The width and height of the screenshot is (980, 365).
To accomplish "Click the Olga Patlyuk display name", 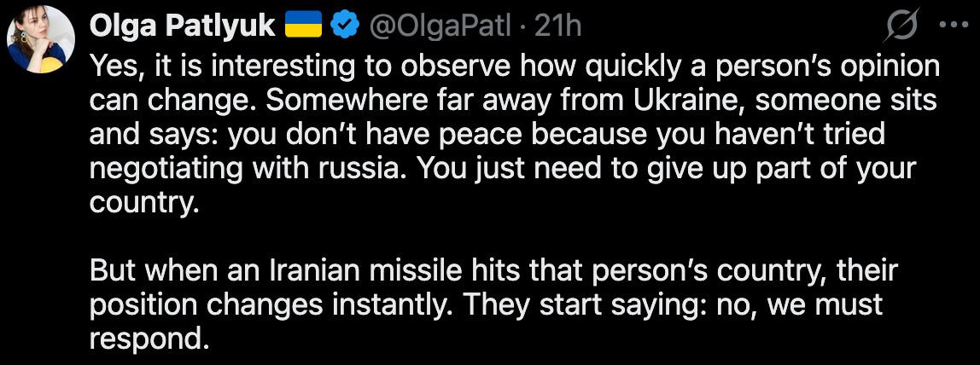I will [182, 26].
